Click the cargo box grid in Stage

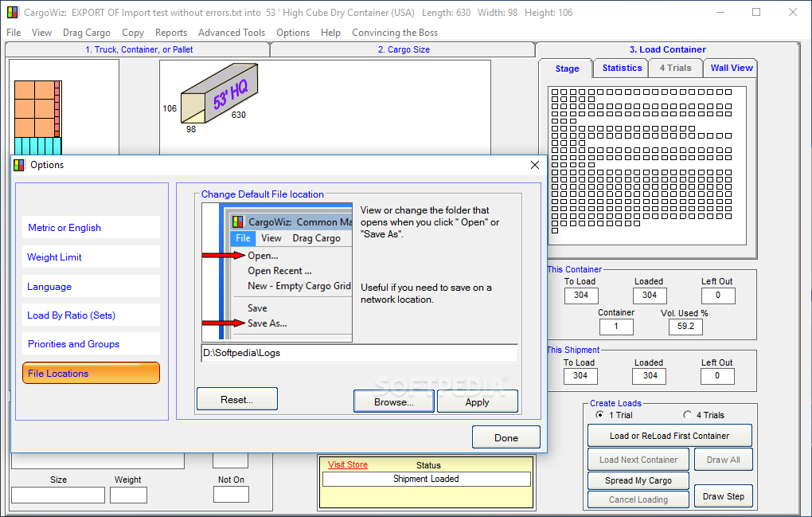[x=642, y=161]
